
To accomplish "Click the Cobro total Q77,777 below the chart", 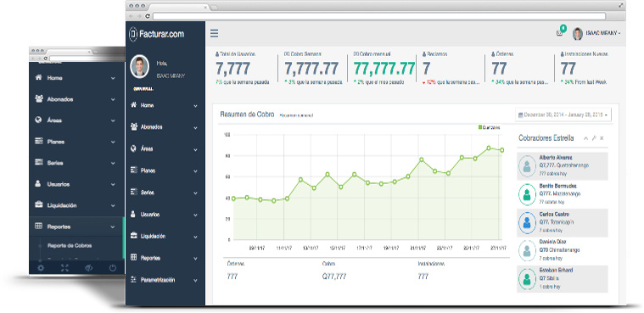I will point(334,277).
